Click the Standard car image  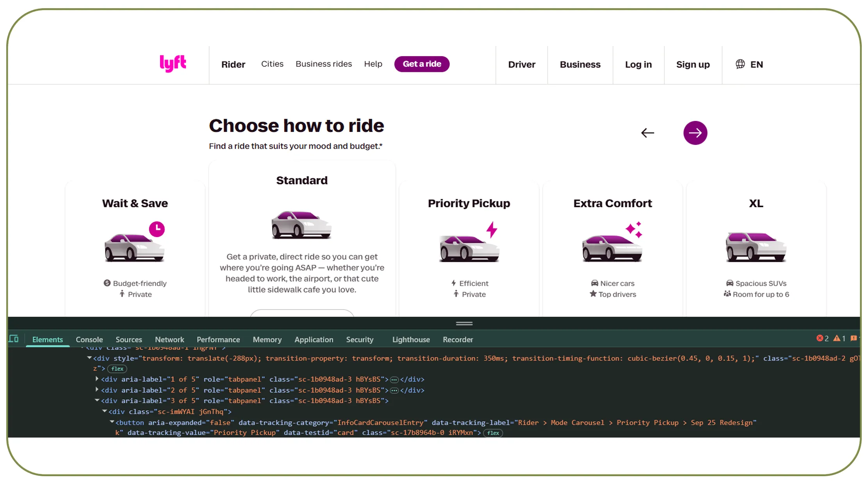click(301, 224)
